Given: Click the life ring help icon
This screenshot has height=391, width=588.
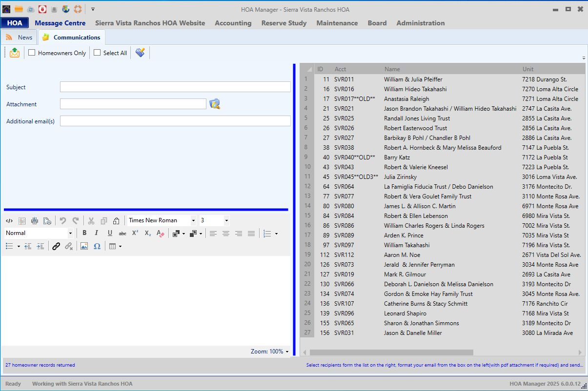Looking at the screenshot, I should 78,9.
